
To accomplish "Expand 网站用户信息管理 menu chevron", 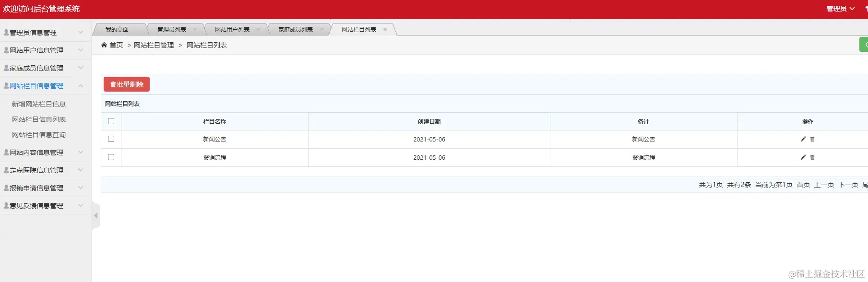I will [x=81, y=50].
